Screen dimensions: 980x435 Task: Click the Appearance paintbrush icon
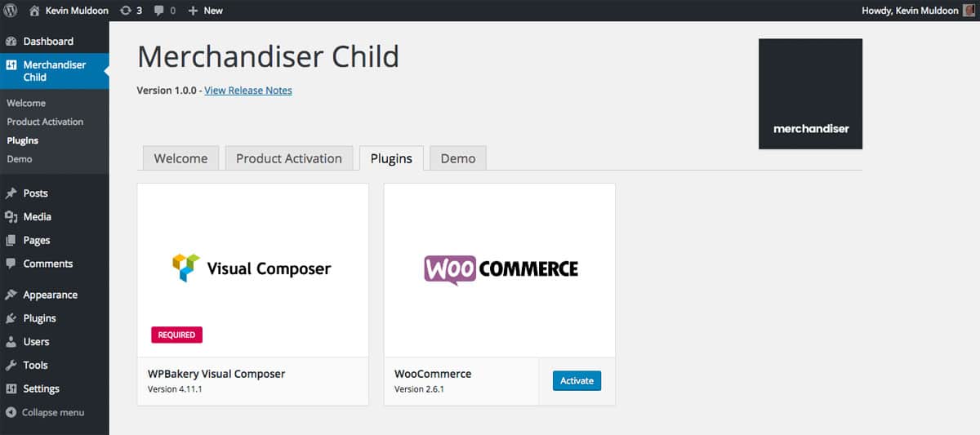11,295
